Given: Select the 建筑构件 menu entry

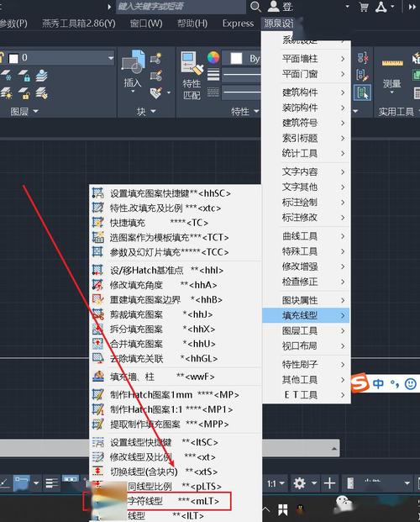Looking at the screenshot, I should pyautogui.click(x=307, y=92).
